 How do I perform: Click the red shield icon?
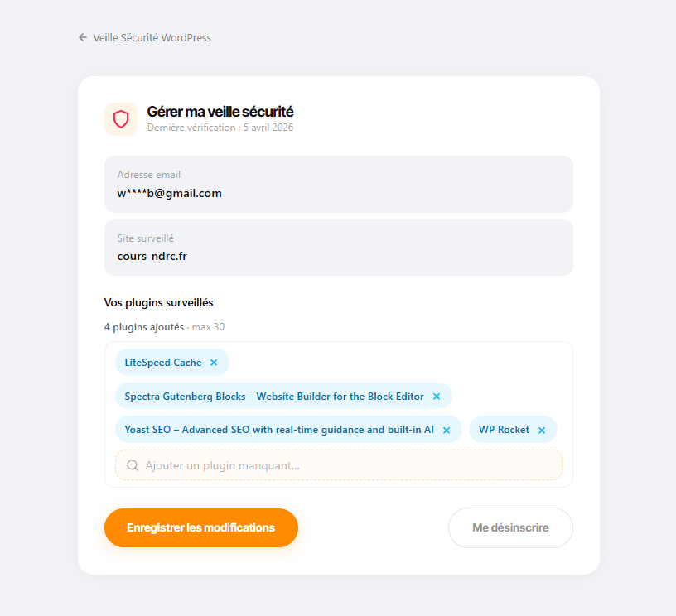click(121, 118)
